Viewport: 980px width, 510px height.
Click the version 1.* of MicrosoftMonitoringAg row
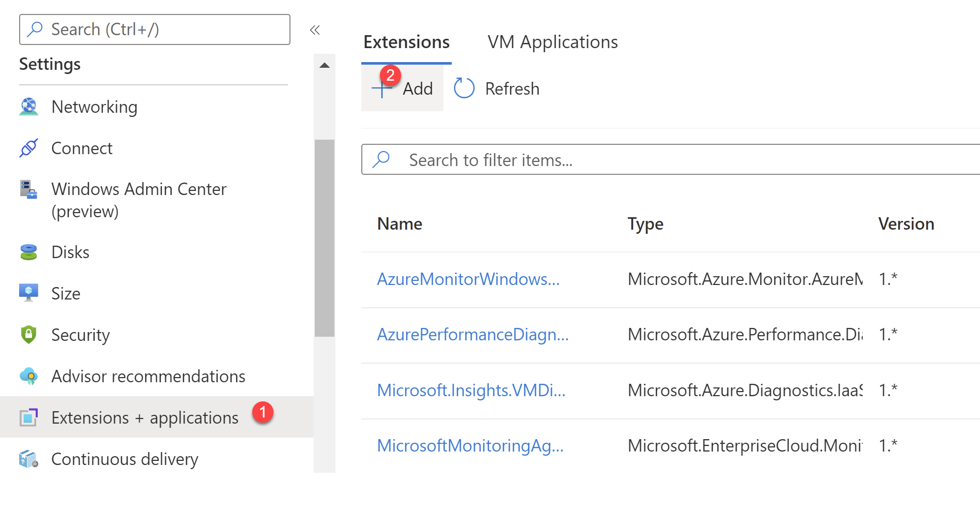click(x=888, y=445)
